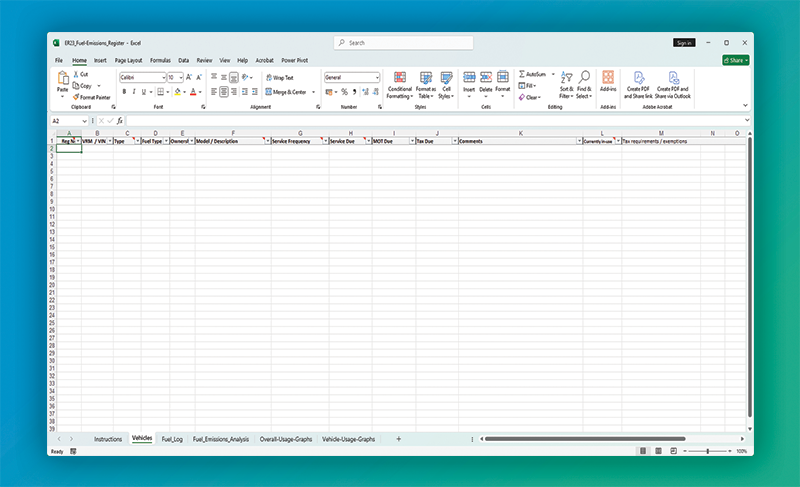This screenshot has width=800, height=487.
Task: Open Format as Table gallery
Action: tap(425, 78)
